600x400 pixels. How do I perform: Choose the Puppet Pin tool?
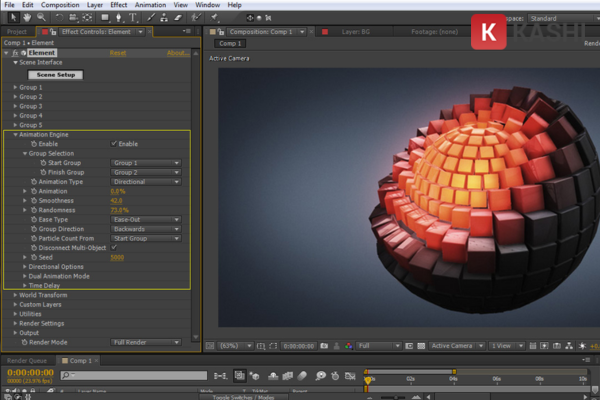point(214,18)
